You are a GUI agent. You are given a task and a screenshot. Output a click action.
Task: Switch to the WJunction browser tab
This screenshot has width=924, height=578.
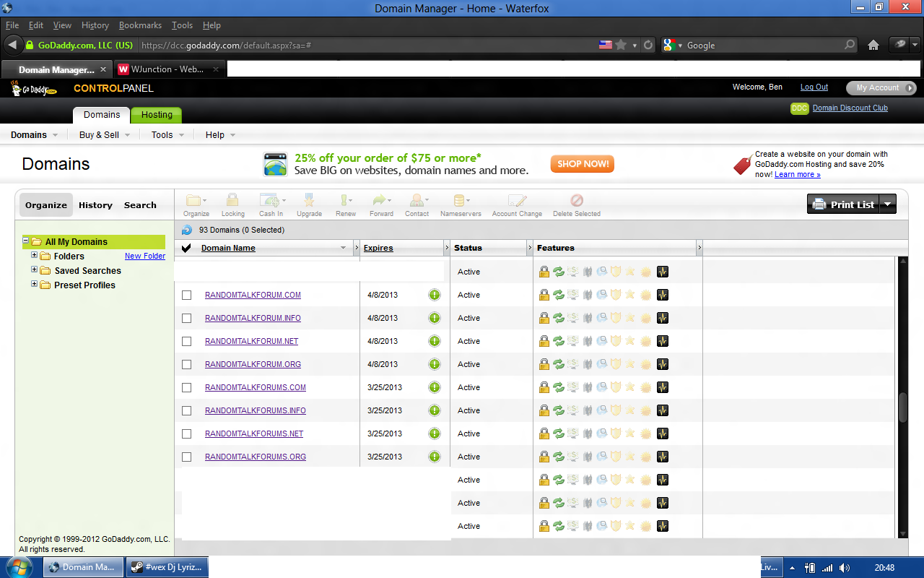click(167, 69)
